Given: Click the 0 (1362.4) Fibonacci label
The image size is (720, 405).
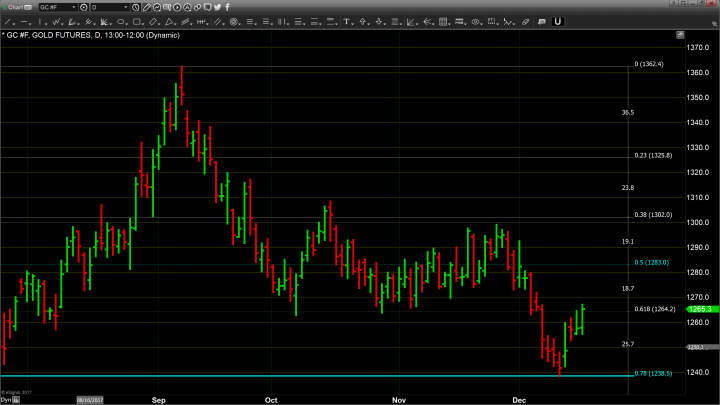Looking at the screenshot, I should 649,64.
